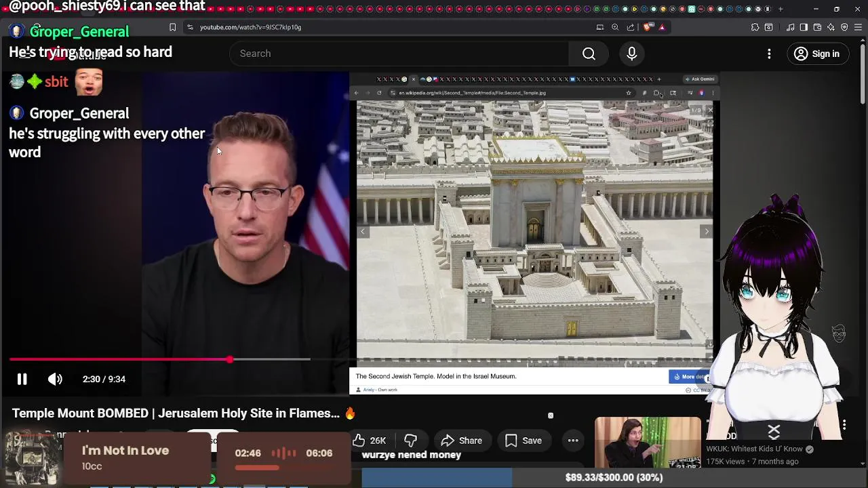Click the zoom magnifier in address bar
The width and height of the screenshot is (868, 488).
pos(615,27)
